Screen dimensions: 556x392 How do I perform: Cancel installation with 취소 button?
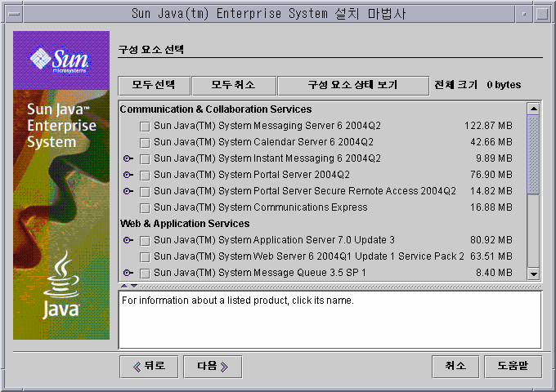455,367
